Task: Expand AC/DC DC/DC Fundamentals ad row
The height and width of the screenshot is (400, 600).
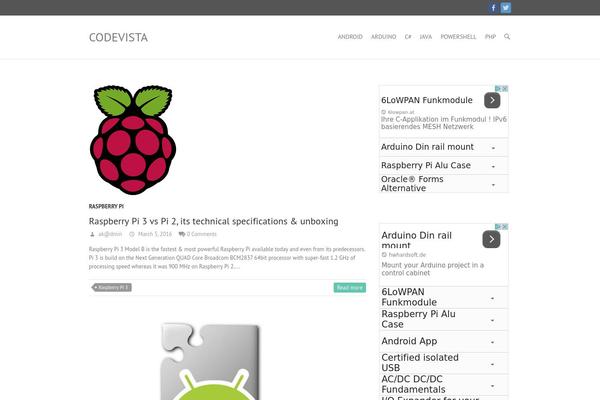Action: pos(443,385)
